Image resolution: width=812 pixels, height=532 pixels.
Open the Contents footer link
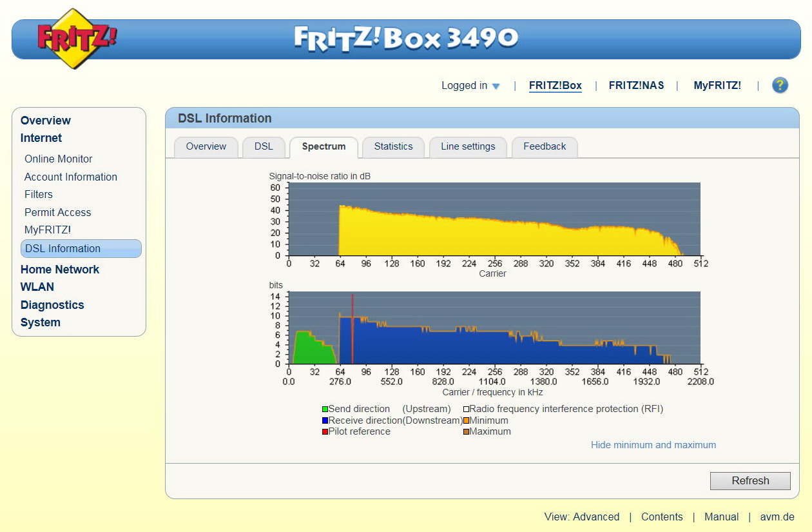pyautogui.click(x=662, y=517)
